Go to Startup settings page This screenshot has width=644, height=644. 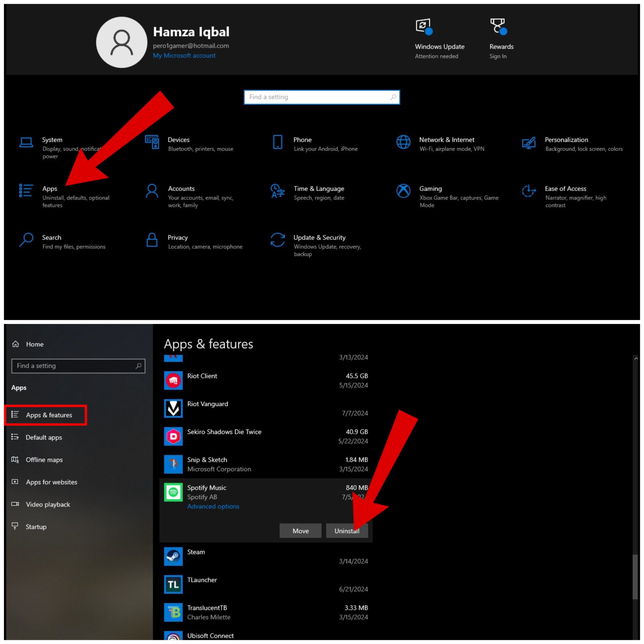pyautogui.click(x=36, y=527)
